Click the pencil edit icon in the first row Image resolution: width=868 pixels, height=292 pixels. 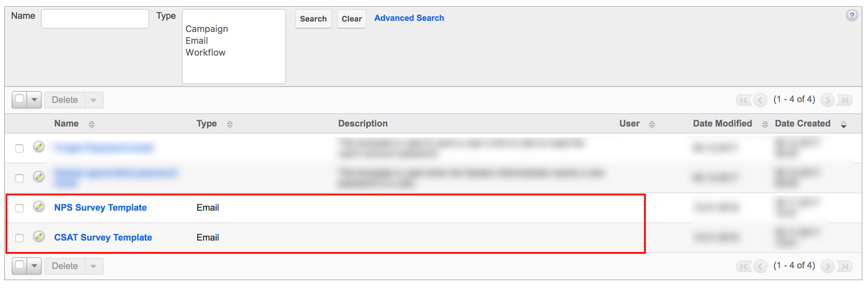pos(39,147)
